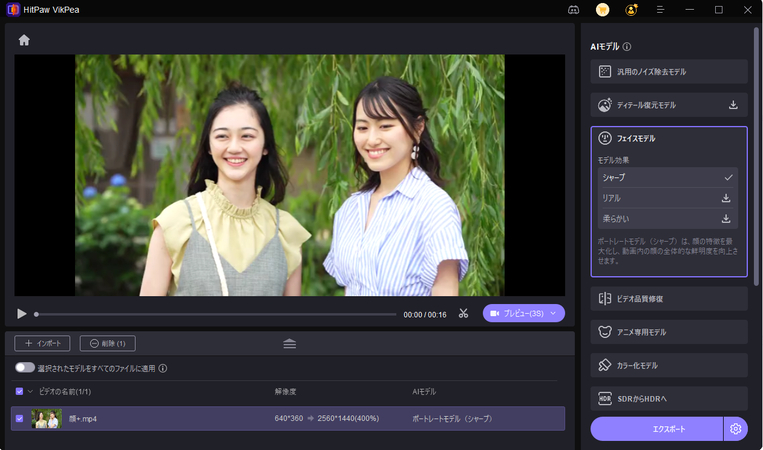Image resolution: width=763 pixels, height=450 pixels.
Task: Expand the preview duration dropdown arrow
Action: point(553,313)
